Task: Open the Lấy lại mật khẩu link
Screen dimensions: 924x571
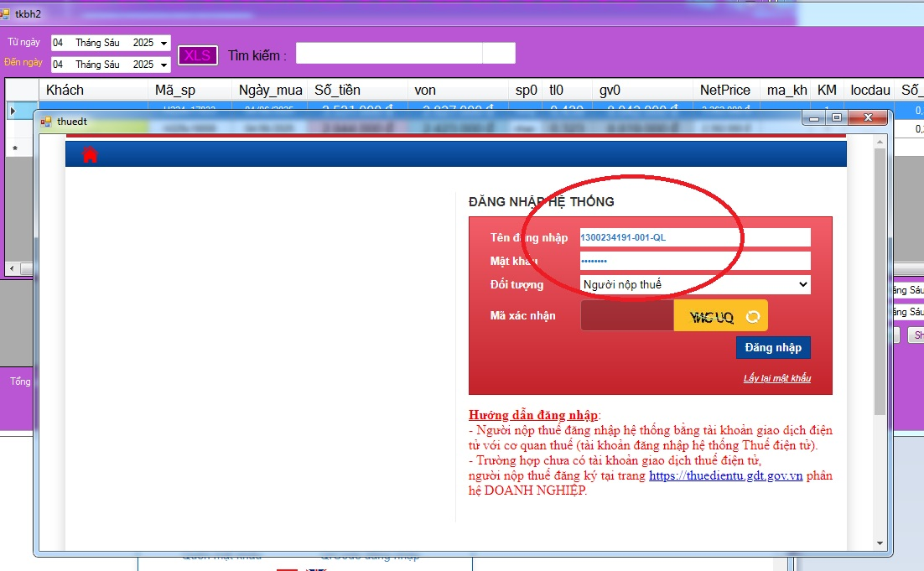Action: point(776,378)
